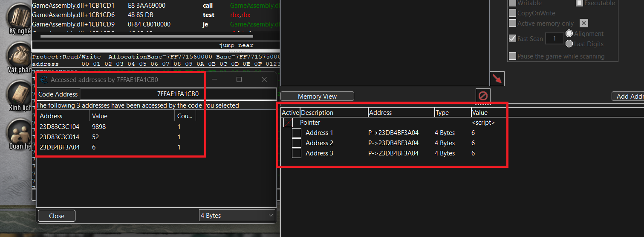This screenshot has width=644, height=237.
Task: Activate the Address 2 checkbox
Action: [297, 143]
